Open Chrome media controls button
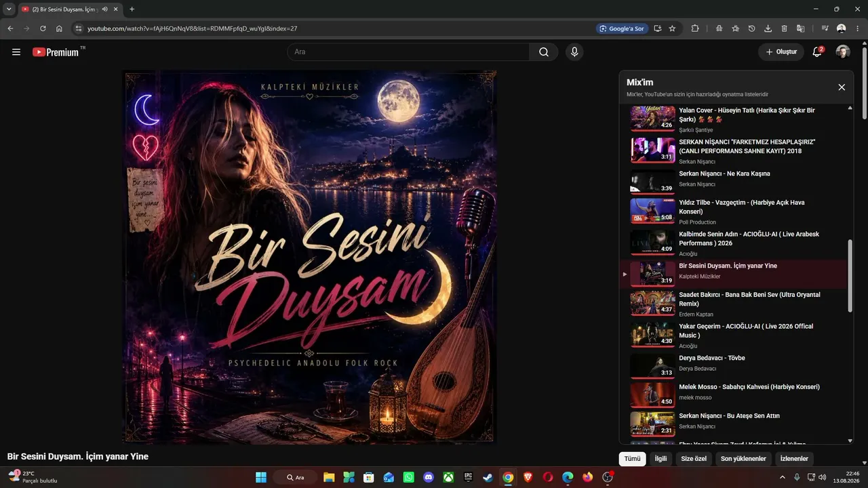The width and height of the screenshot is (868, 488). 825,28
